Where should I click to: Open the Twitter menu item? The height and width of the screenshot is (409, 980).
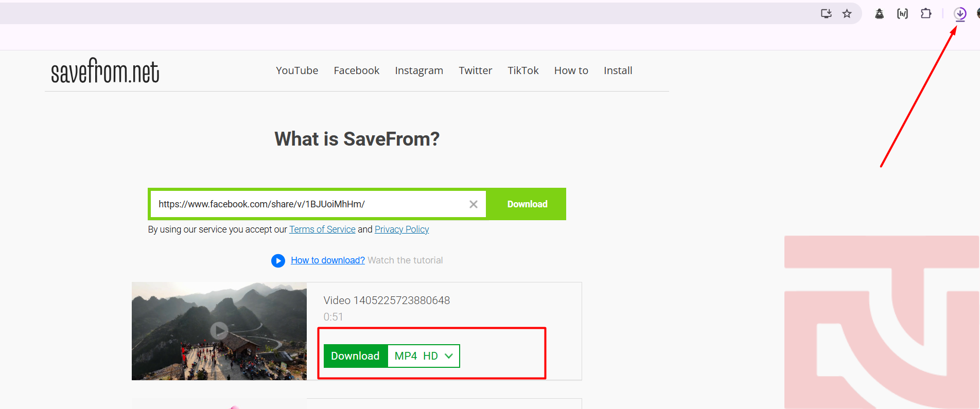(x=476, y=70)
